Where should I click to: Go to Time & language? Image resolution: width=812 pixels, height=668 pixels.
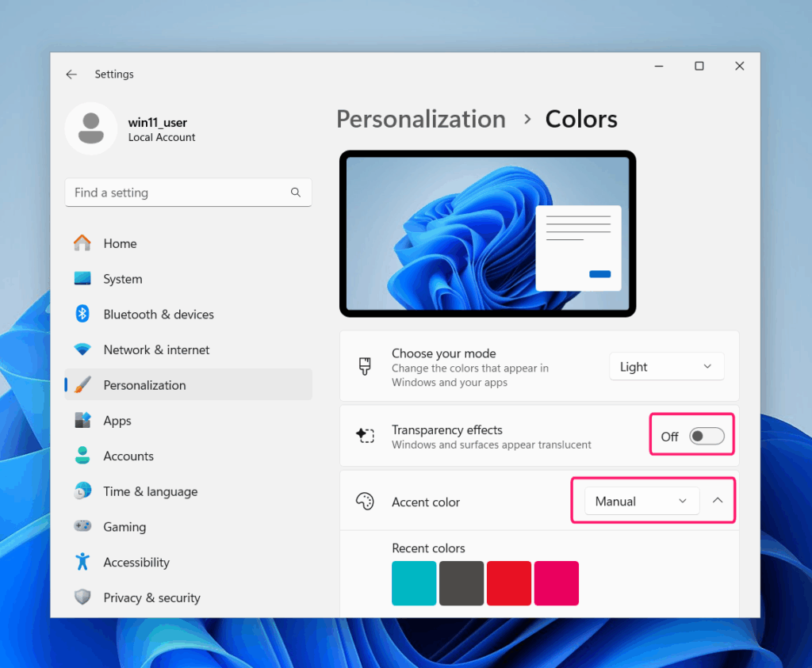click(x=188, y=491)
